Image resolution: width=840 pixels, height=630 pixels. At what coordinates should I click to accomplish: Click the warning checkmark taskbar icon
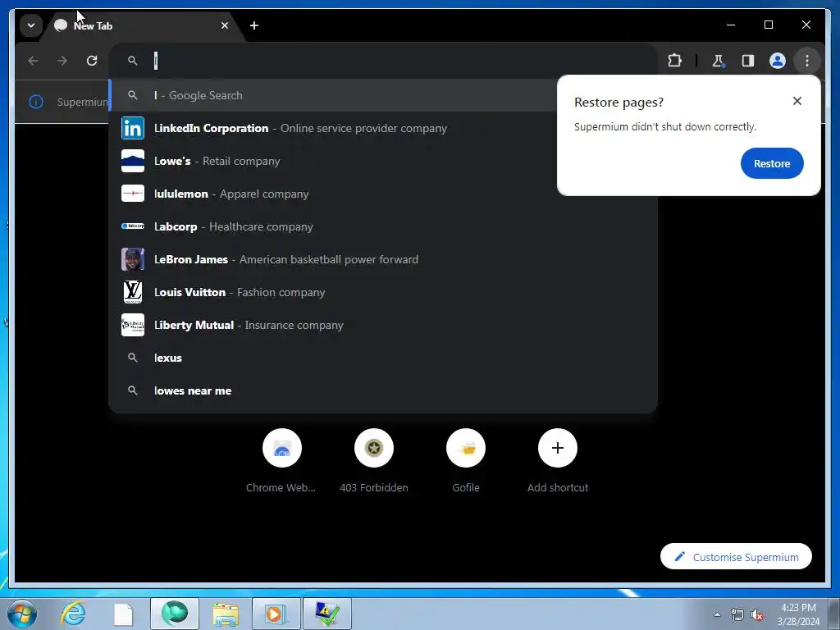coord(327,614)
